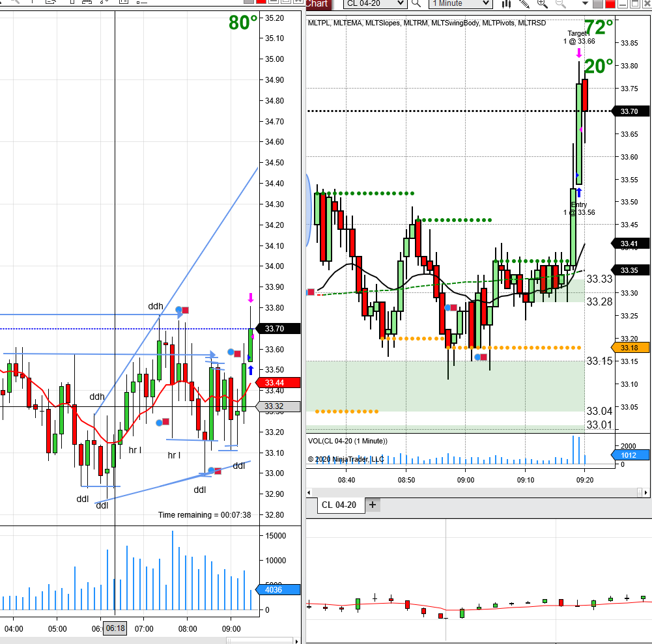Click the pink target arrow on right chart

coord(579,53)
